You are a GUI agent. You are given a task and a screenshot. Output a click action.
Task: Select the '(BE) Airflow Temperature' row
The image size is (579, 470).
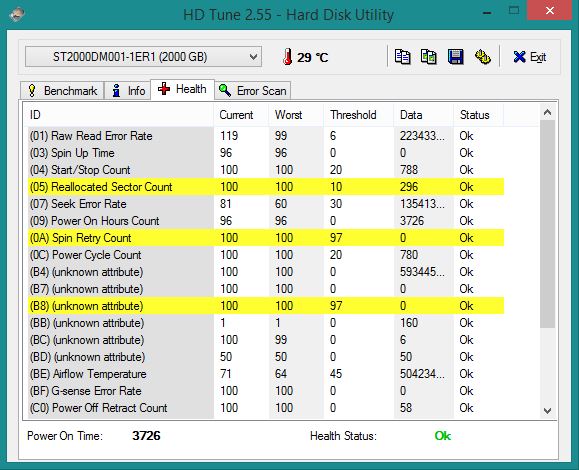pyautogui.click(x=265, y=374)
